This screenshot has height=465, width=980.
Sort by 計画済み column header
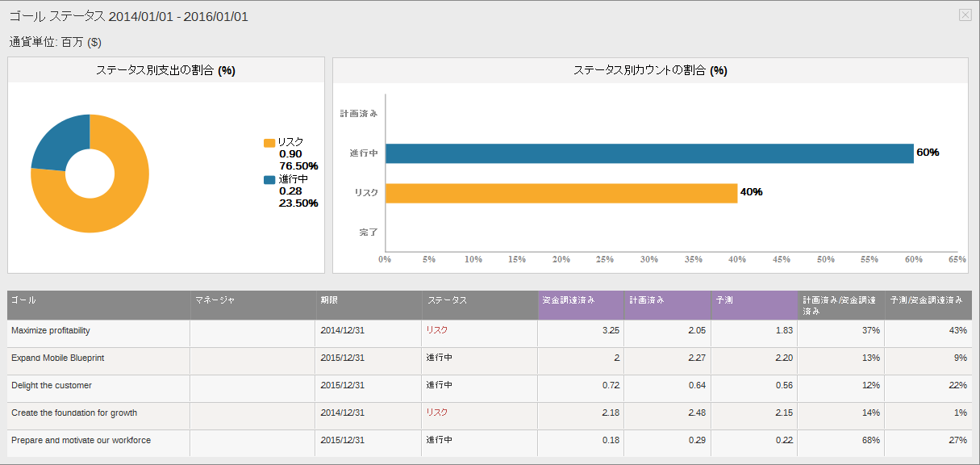pos(647,300)
